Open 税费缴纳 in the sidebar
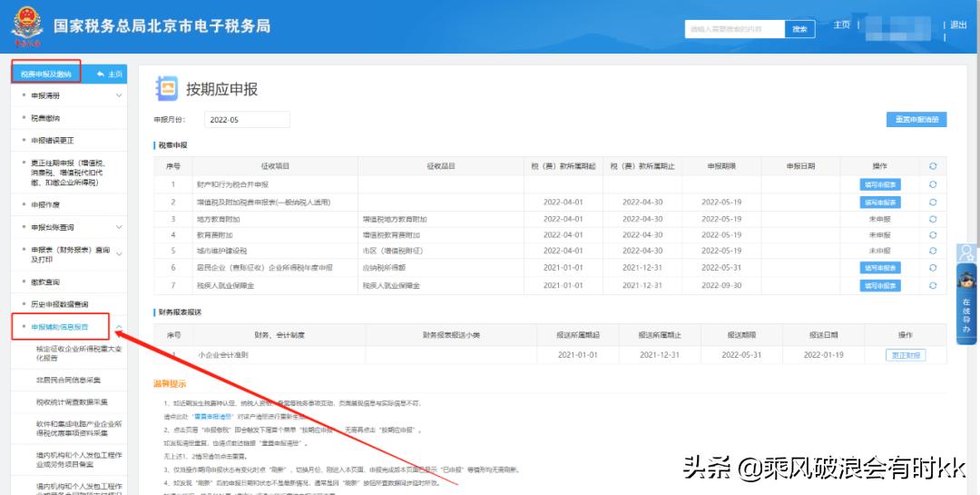 click(x=45, y=118)
